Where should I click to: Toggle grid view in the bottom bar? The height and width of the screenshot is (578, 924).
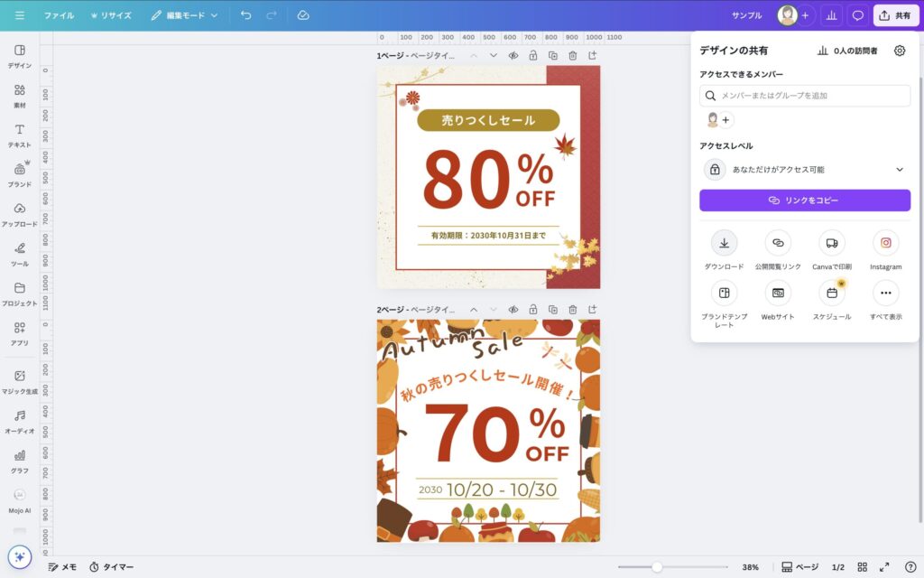[x=863, y=567]
